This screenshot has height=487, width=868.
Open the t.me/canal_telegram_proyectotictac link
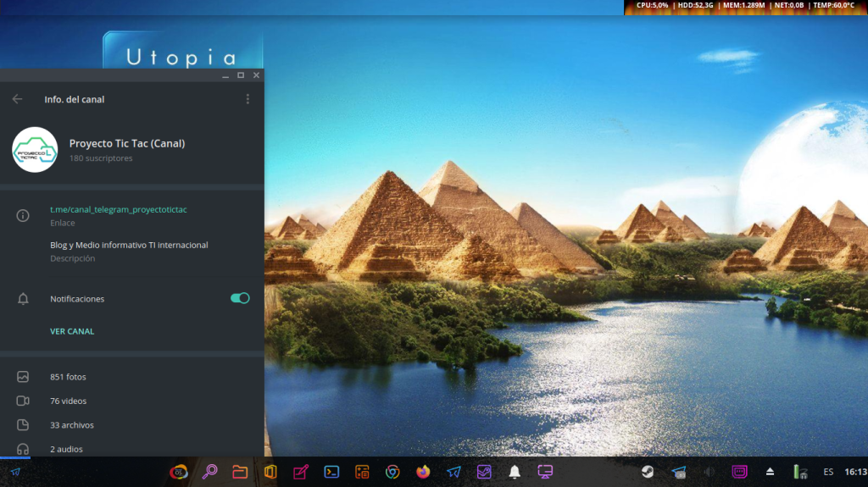(x=119, y=209)
